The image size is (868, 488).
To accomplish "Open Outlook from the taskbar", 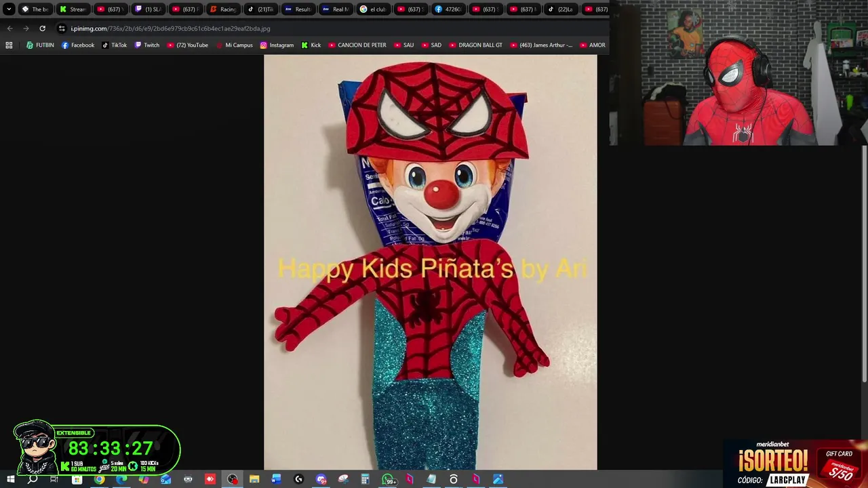I will [x=165, y=479].
